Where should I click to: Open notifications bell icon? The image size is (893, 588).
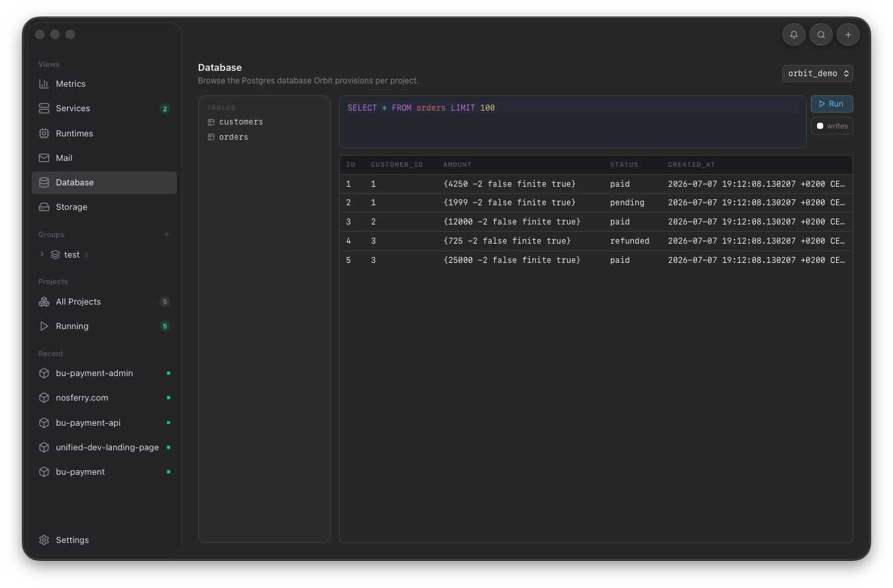(x=794, y=34)
